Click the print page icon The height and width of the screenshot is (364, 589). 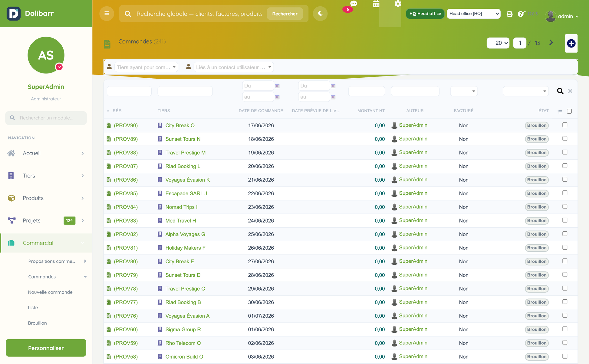tap(509, 14)
